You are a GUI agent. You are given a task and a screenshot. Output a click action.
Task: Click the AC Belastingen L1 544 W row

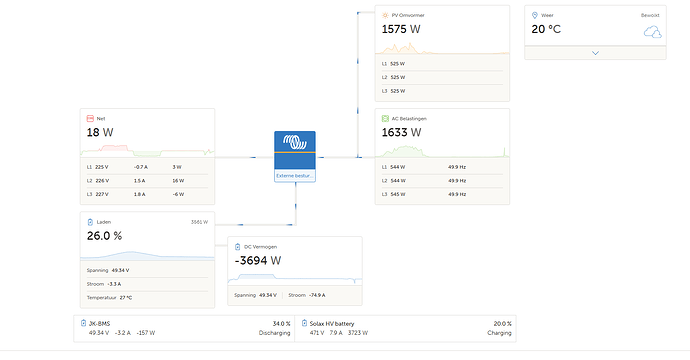(442, 167)
